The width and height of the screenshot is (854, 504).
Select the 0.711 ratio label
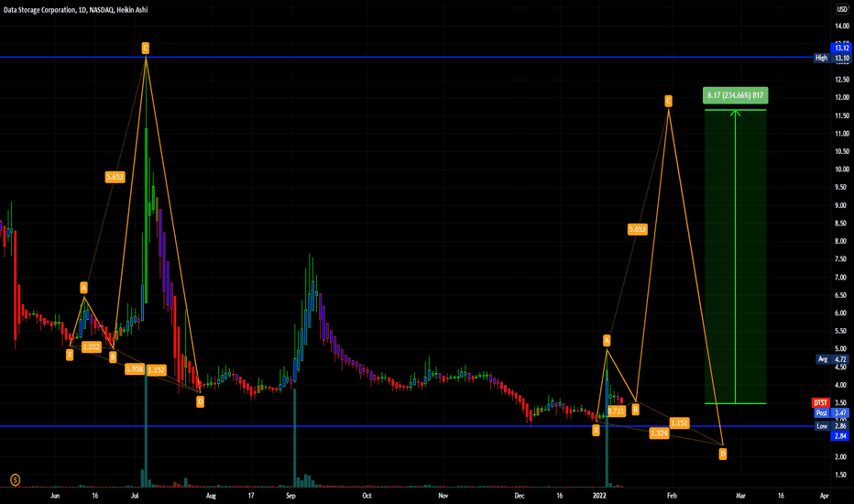click(617, 411)
